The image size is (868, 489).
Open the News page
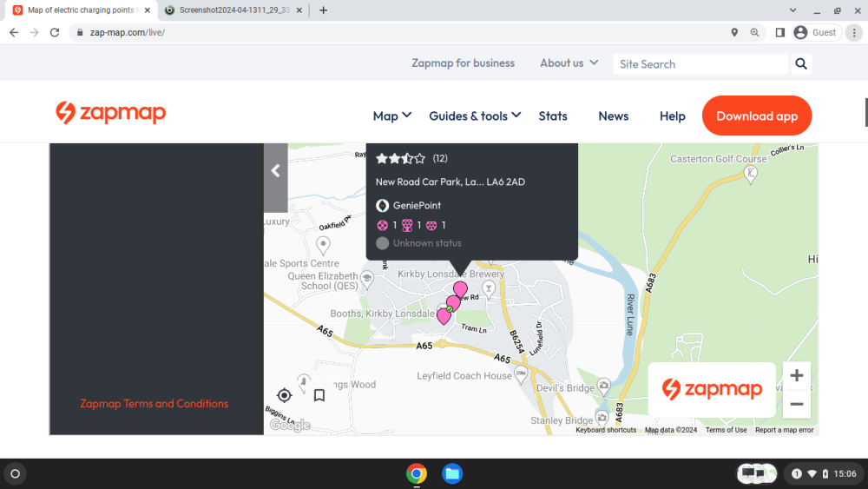(x=614, y=116)
